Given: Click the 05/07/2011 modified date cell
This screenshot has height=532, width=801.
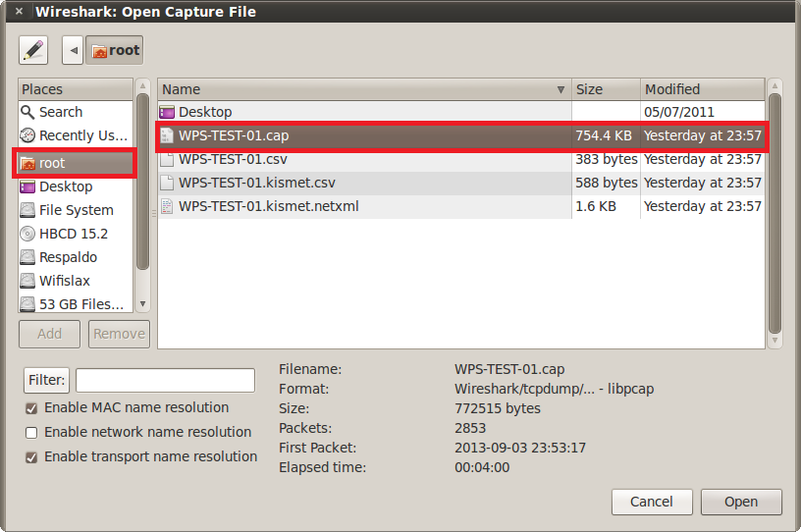Looking at the screenshot, I should (679, 112).
